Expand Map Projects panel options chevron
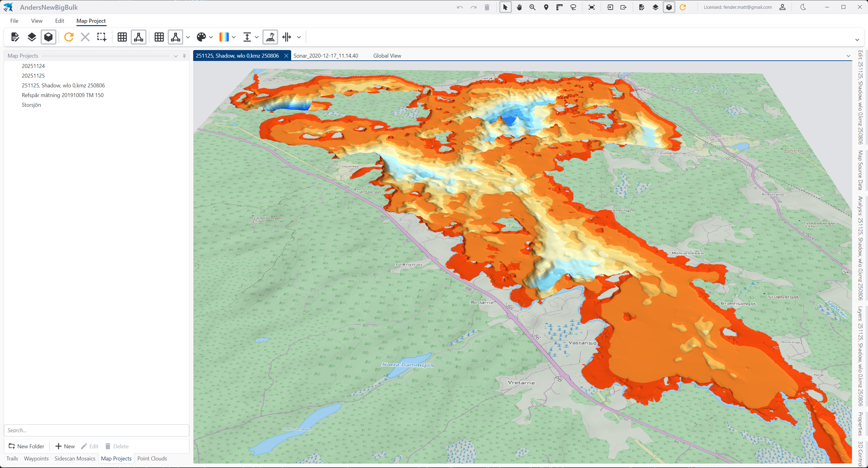 (176, 56)
